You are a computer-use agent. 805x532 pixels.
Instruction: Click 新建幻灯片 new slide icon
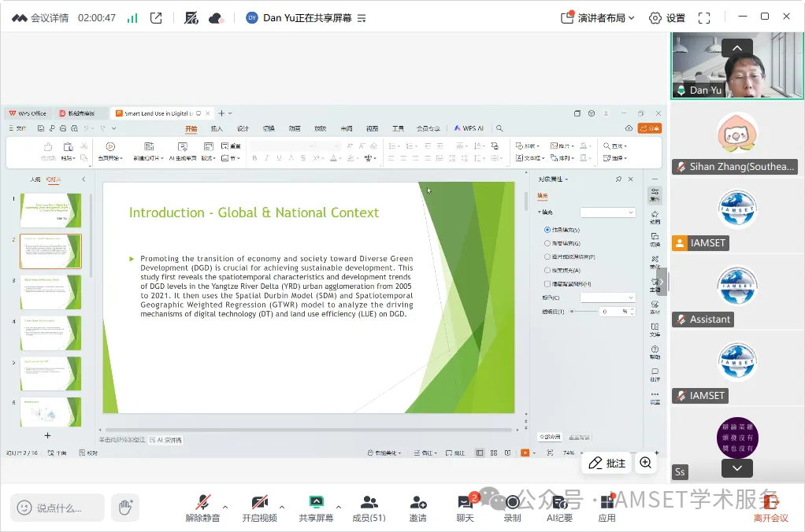coord(149,146)
